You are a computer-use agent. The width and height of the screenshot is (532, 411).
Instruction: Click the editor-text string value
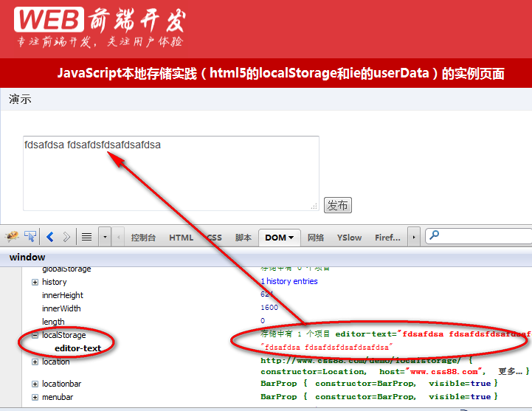pyautogui.click(x=326, y=348)
